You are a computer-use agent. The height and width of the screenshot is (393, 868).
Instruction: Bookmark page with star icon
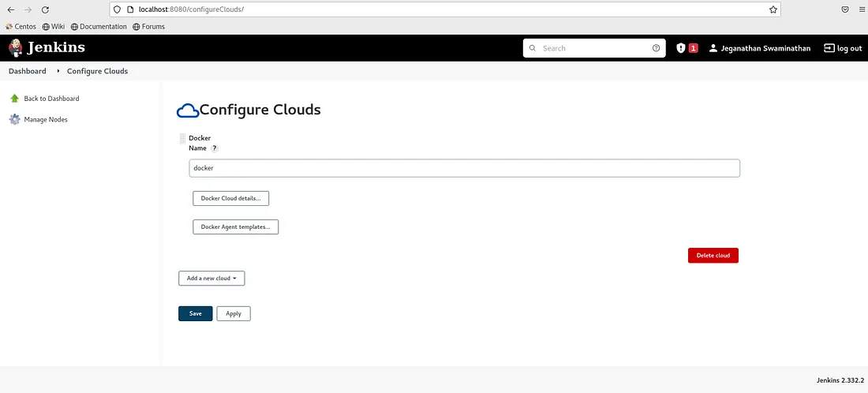pyautogui.click(x=773, y=9)
